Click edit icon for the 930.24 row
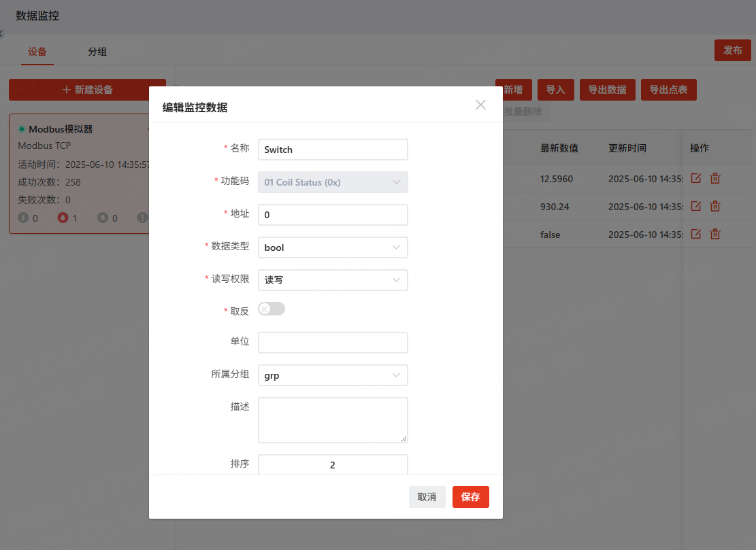 (x=695, y=206)
